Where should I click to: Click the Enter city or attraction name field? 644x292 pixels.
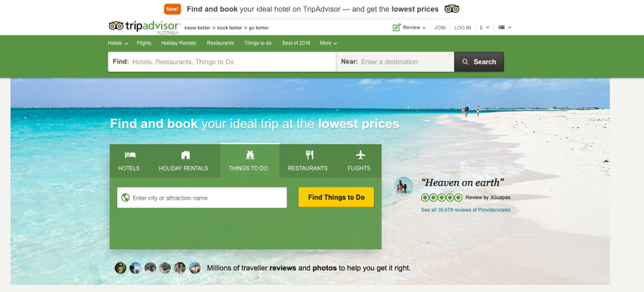[x=201, y=198]
